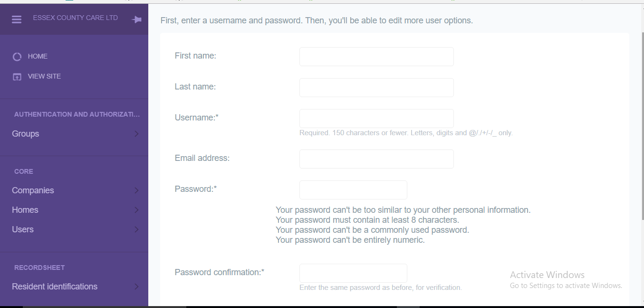The width and height of the screenshot is (644, 308).
Task: Click the Essex County Care Ltd title
Action: click(75, 18)
